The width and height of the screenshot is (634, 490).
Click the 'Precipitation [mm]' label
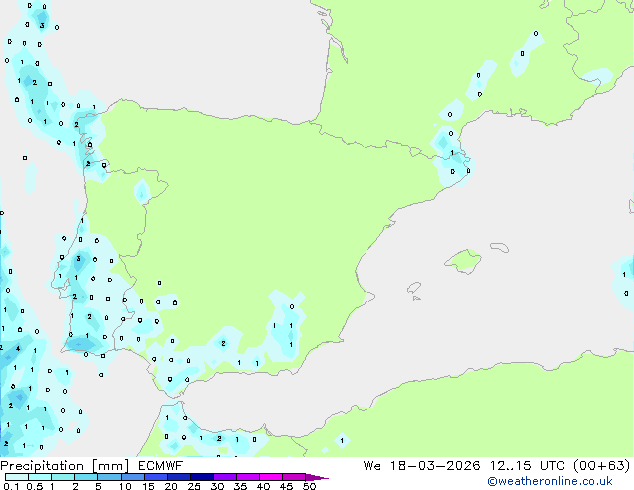click(x=64, y=466)
